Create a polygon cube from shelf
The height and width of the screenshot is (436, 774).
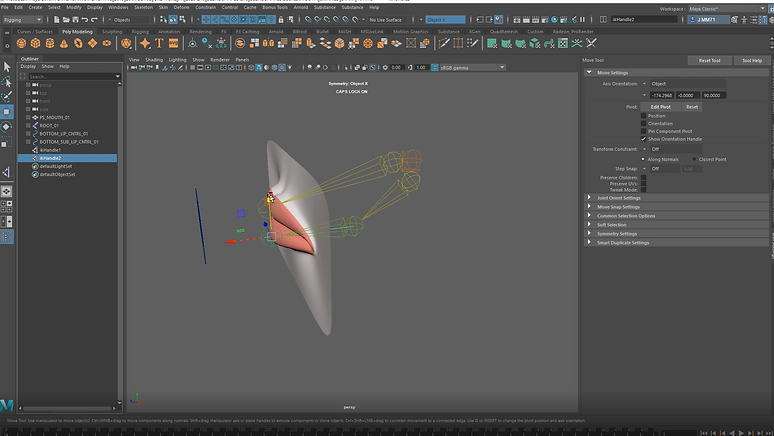[x=36, y=43]
